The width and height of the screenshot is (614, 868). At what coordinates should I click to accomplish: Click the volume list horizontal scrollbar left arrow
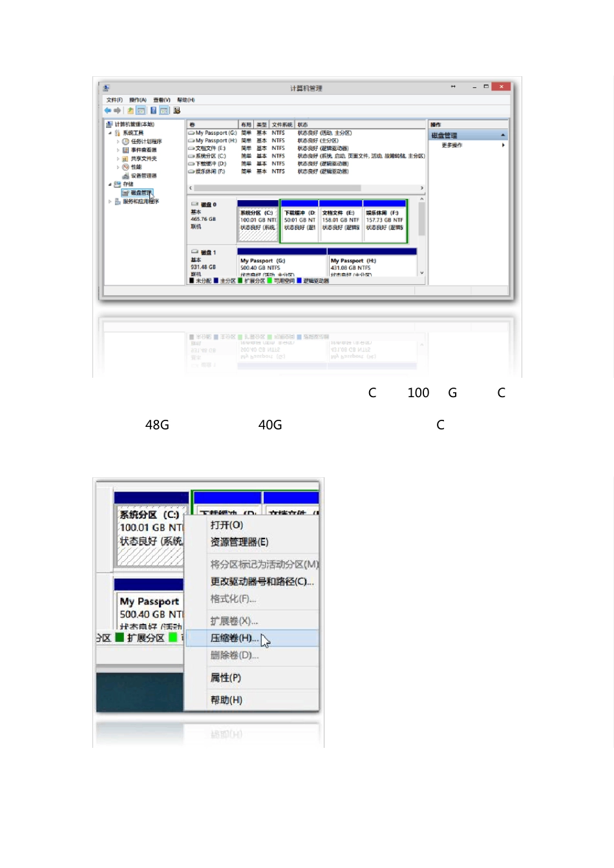pyautogui.click(x=191, y=188)
